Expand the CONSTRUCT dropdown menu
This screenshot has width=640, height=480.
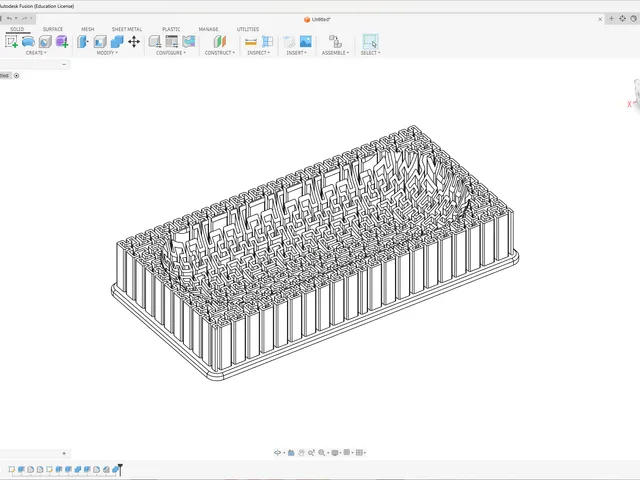[x=220, y=53]
